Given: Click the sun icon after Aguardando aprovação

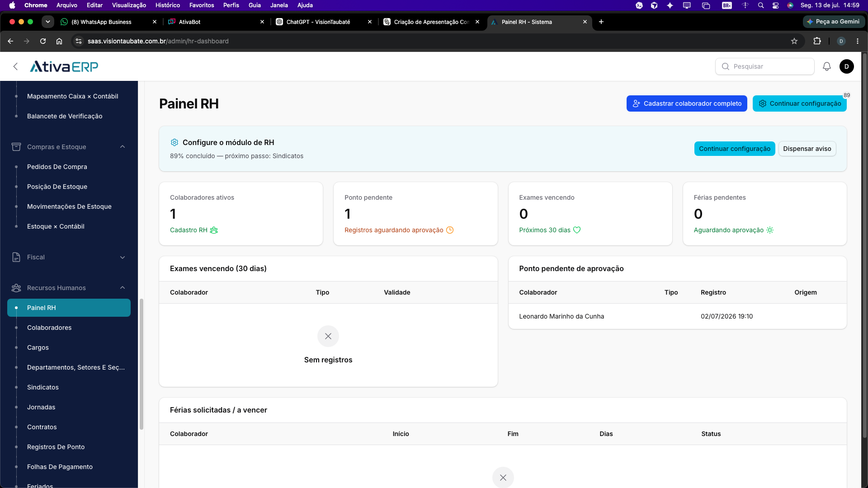Looking at the screenshot, I should pos(770,230).
